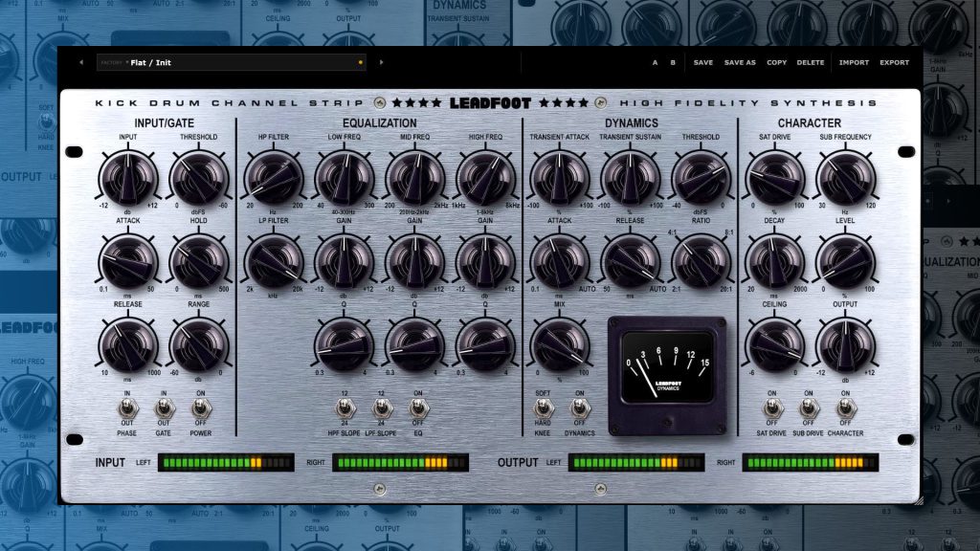Click the Transient Attack knob
Image resolution: width=980 pixels, height=551 pixels.
tap(559, 178)
